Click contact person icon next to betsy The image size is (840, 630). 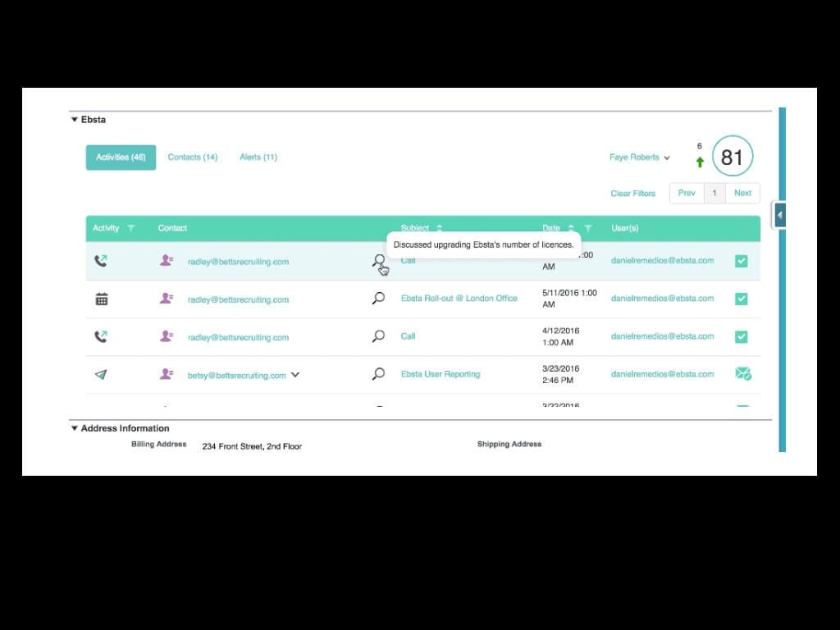click(x=166, y=373)
